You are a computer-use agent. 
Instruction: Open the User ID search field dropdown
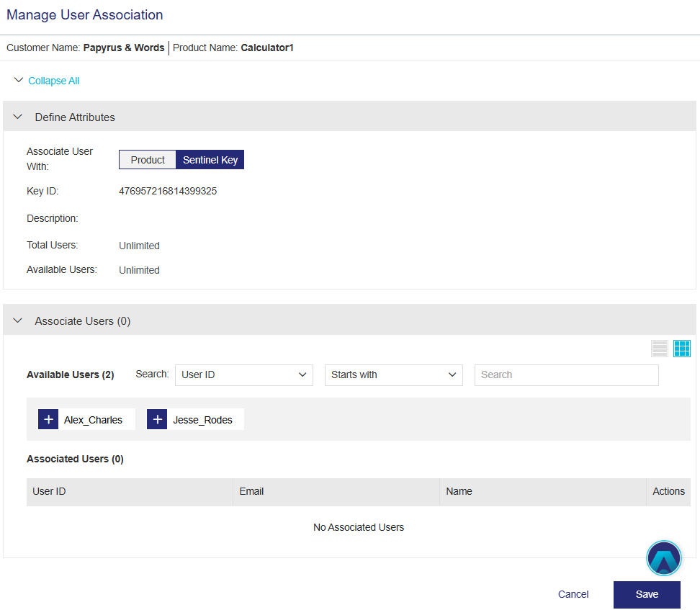pos(243,374)
